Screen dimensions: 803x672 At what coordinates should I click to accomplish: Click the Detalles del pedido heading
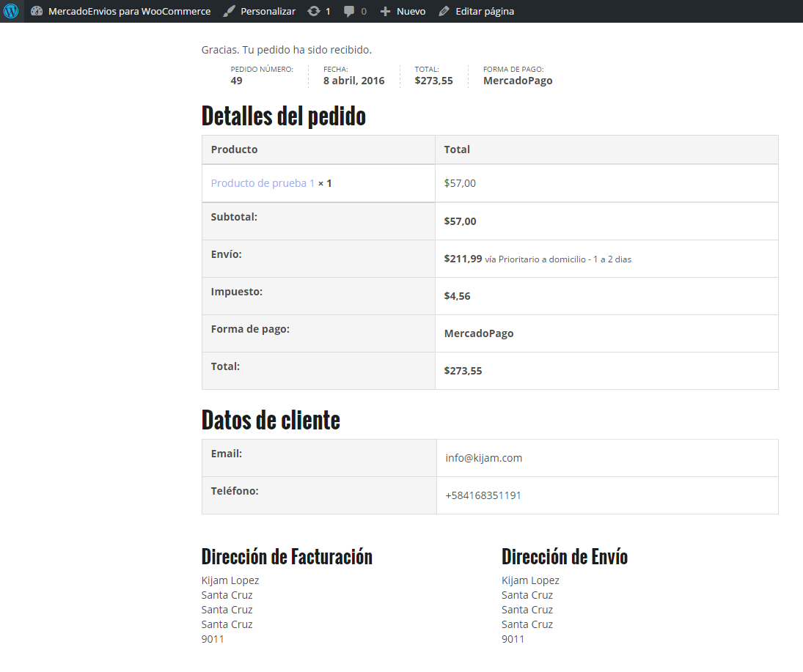coord(284,116)
